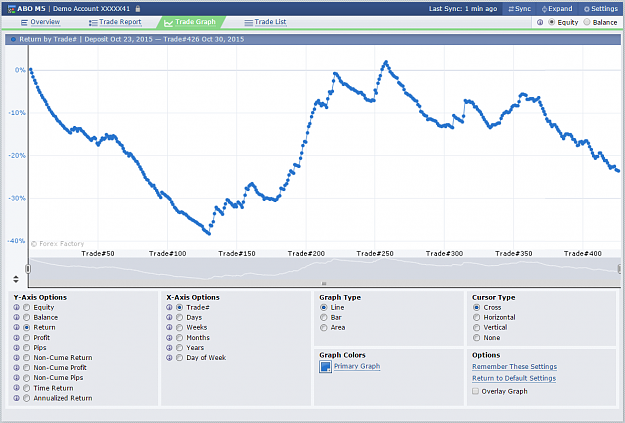625x423 pixels.
Task: Click the Sync button
Action: click(x=520, y=8)
